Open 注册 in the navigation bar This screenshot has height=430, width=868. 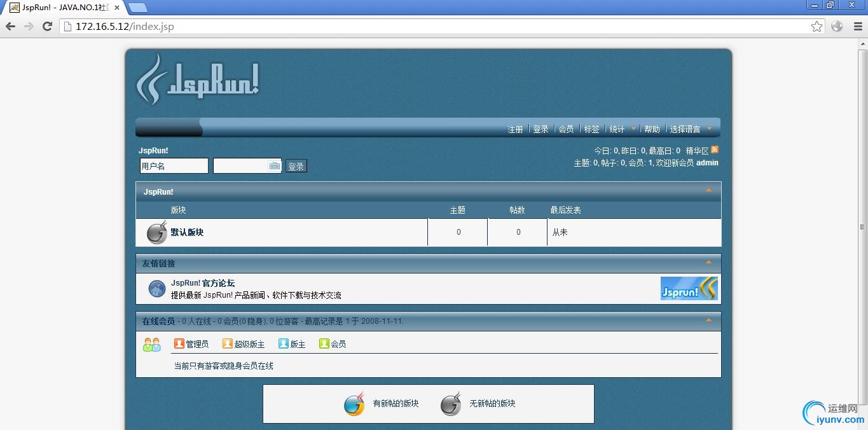coord(515,129)
